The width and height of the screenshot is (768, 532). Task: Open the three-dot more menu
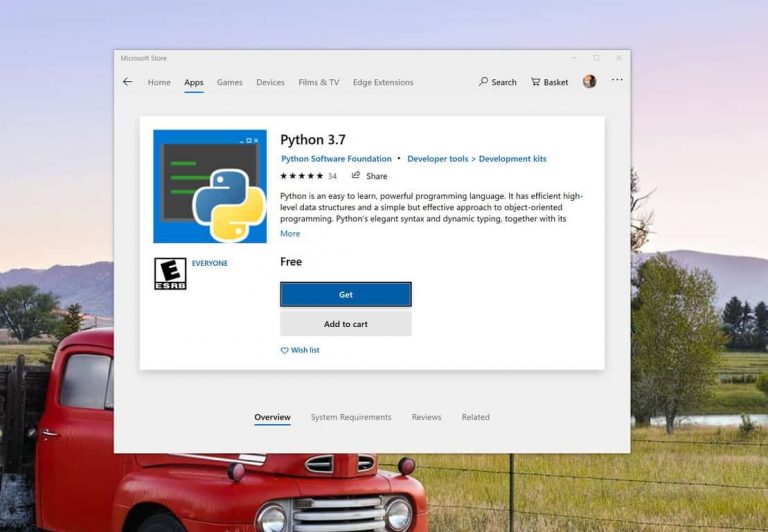(617, 79)
